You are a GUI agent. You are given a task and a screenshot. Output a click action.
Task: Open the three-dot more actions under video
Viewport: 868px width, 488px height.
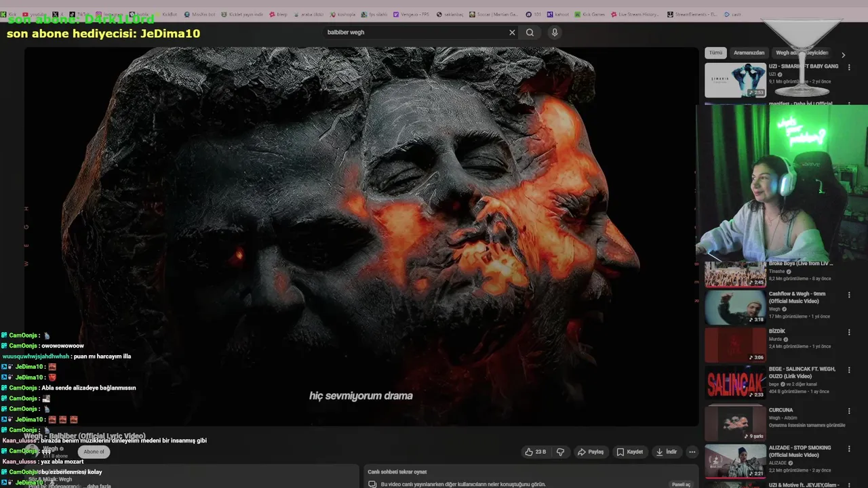coord(692,452)
